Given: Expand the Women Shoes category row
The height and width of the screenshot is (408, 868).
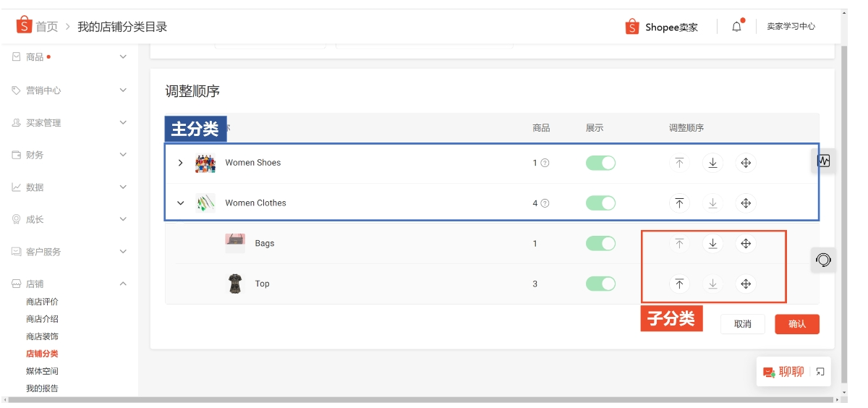Looking at the screenshot, I should 181,163.
